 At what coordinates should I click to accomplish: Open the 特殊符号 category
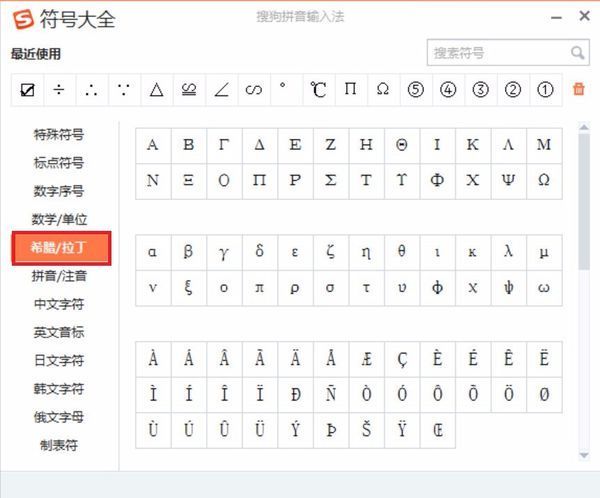59,134
